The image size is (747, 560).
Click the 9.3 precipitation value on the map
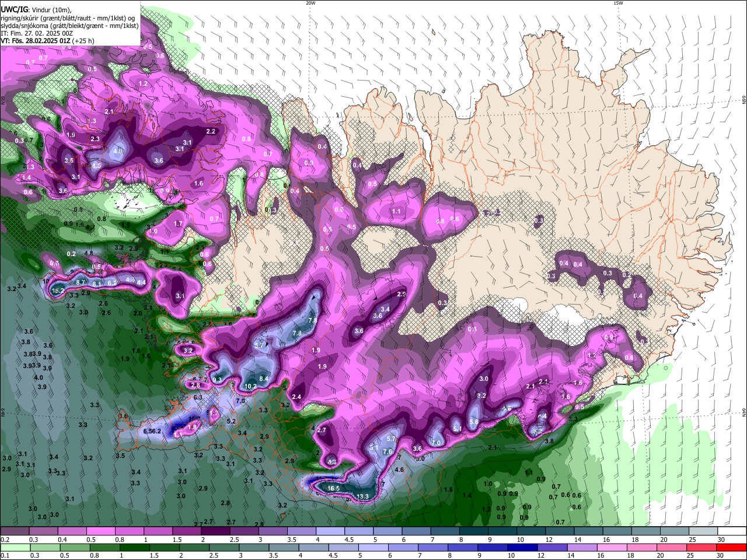(x=217, y=379)
